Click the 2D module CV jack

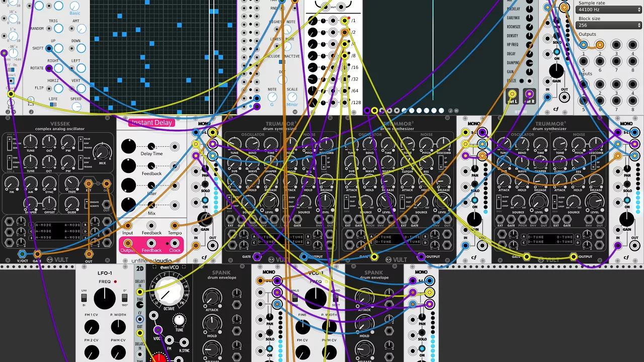[140, 319]
